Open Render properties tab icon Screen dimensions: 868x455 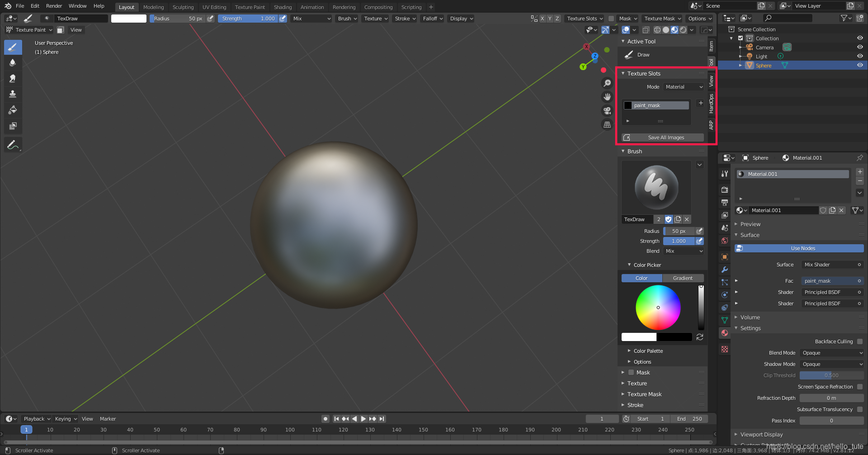click(725, 190)
